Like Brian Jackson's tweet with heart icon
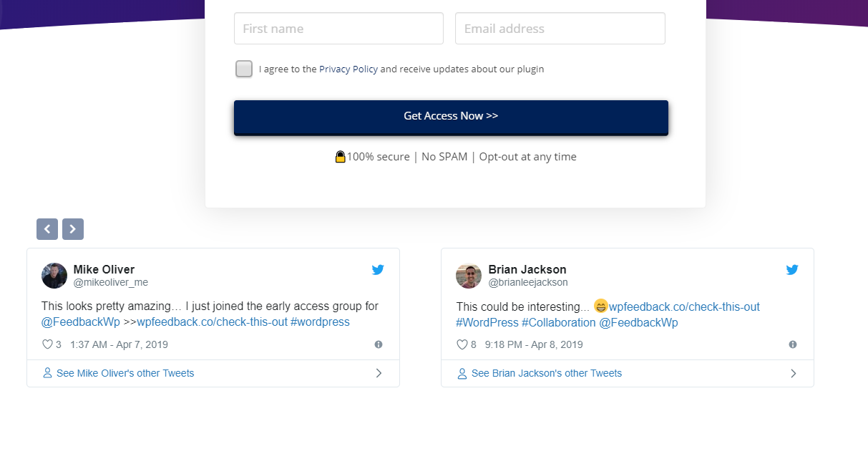This screenshot has height=459, width=868. [462, 344]
